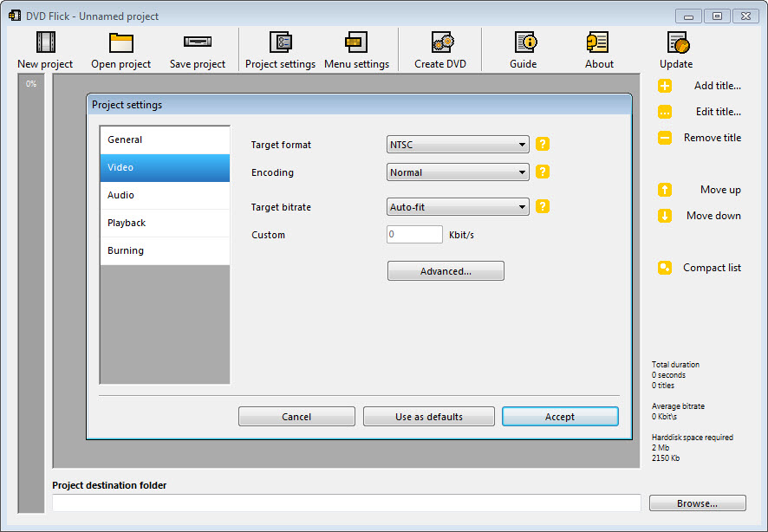Cancel the Project settings dialog
The width and height of the screenshot is (768, 532).
click(296, 417)
